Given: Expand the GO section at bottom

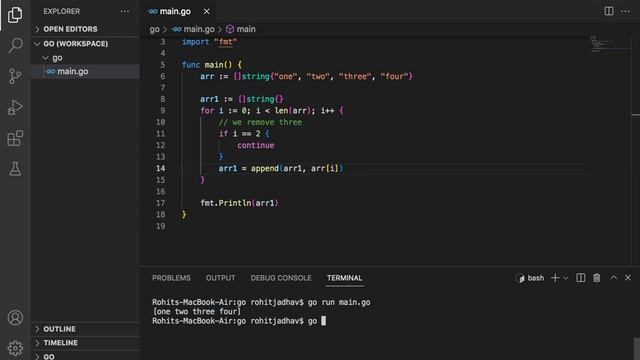Looking at the screenshot, I should coord(85,356).
